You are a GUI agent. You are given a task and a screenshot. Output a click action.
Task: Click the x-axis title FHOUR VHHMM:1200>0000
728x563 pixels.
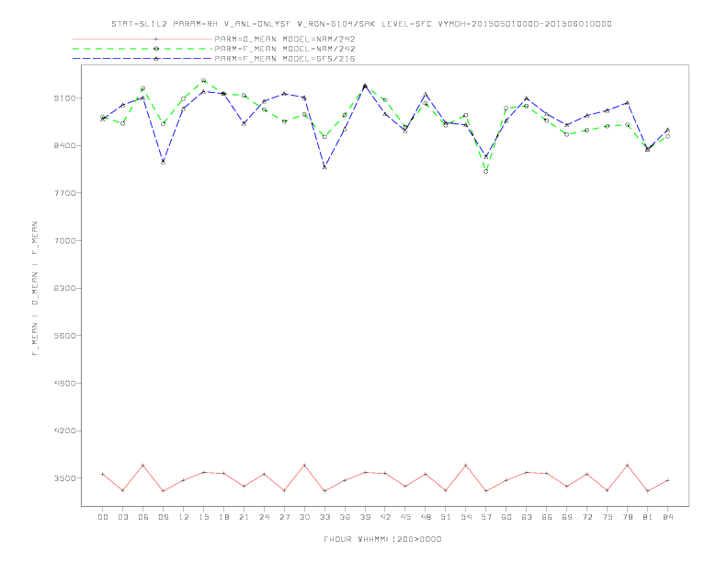coord(382,539)
